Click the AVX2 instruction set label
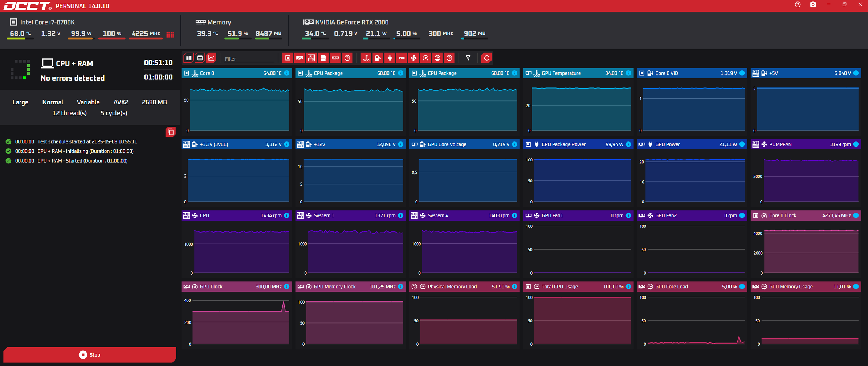Viewport: 868px width, 366px height. click(x=121, y=102)
